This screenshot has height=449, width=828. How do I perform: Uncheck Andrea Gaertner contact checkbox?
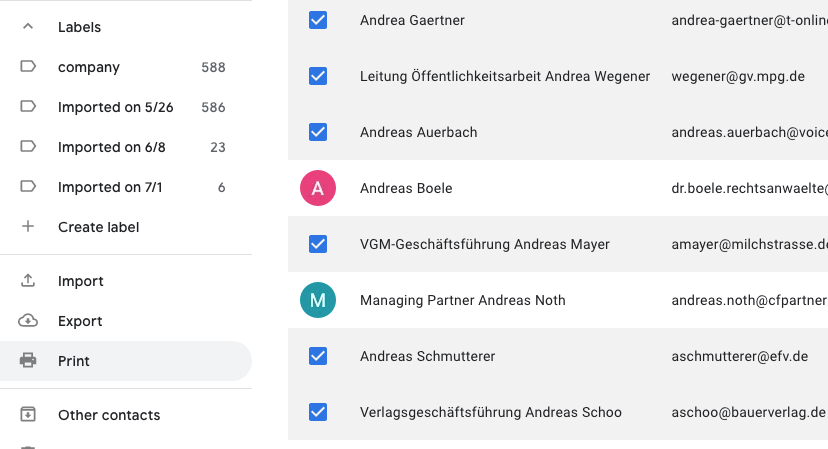click(x=318, y=20)
